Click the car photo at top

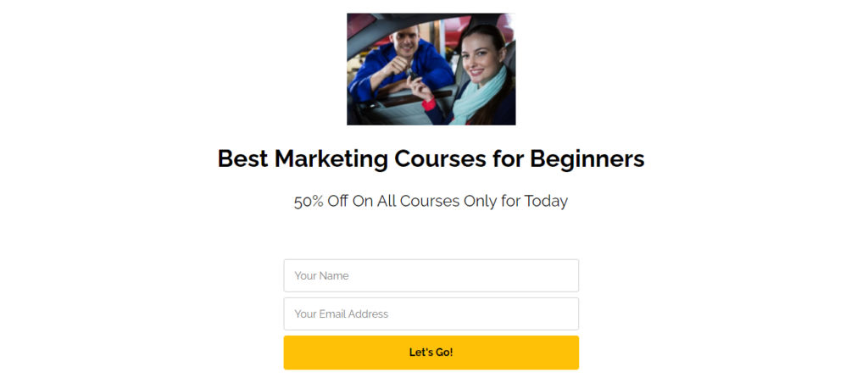(x=431, y=69)
